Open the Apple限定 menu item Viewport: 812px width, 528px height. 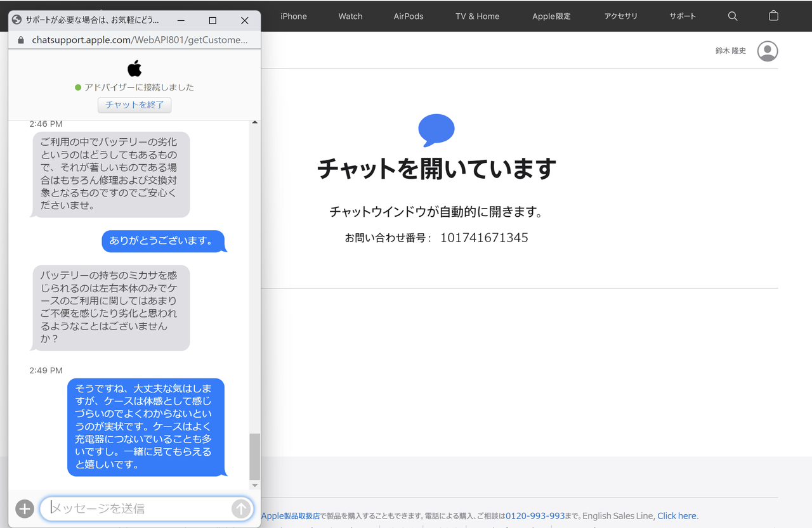[x=551, y=16]
